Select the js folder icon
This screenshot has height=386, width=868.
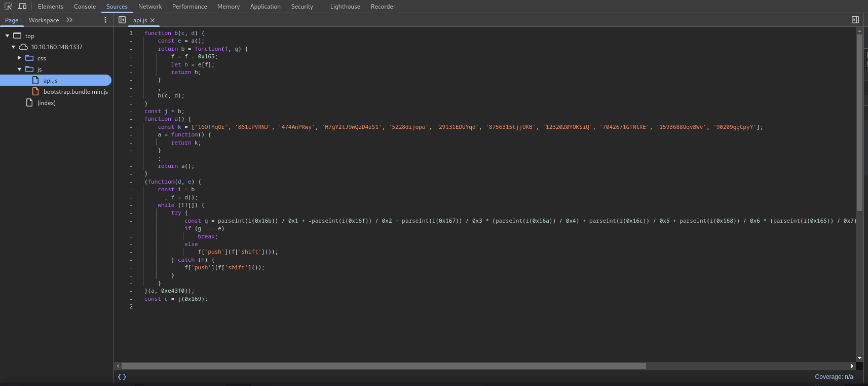coord(29,69)
